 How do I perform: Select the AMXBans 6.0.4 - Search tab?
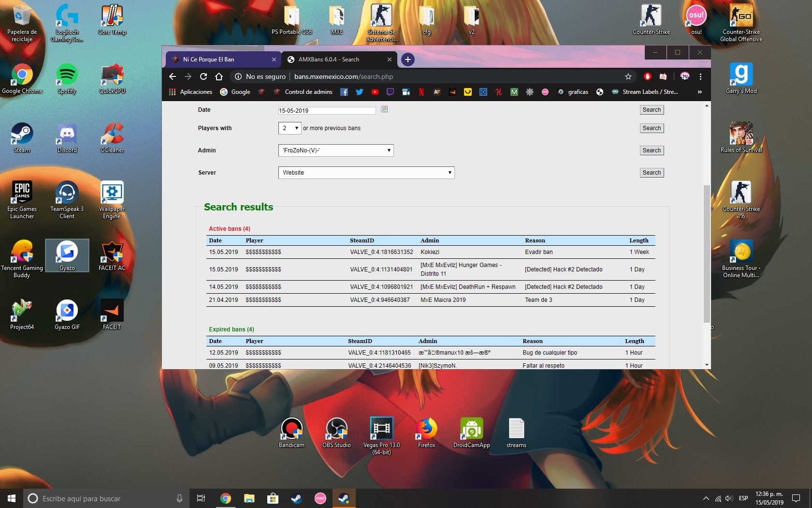click(339, 60)
